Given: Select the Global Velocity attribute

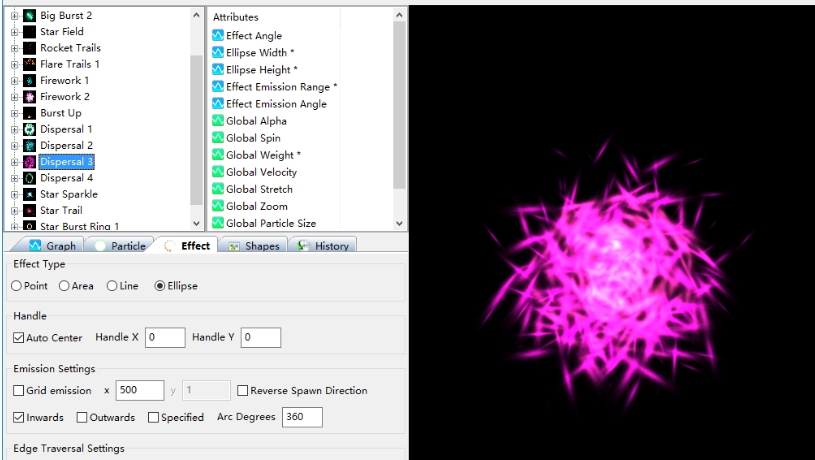Looking at the screenshot, I should click(261, 172).
